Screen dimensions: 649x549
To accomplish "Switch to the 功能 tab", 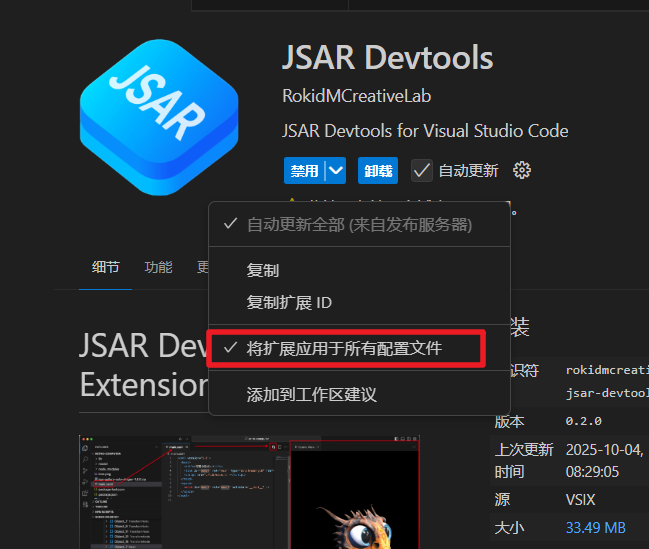I will (x=158, y=267).
